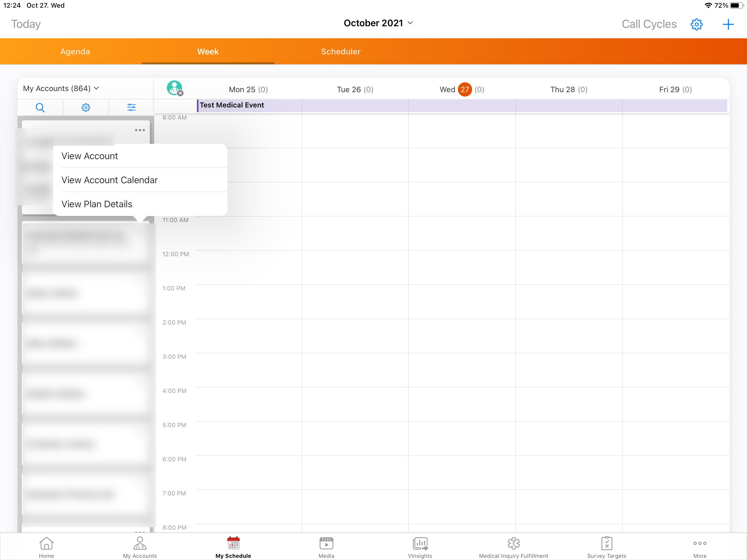This screenshot has width=747, height=560.
Task: Open Call Cycles
Action: (x=649, y=24)
